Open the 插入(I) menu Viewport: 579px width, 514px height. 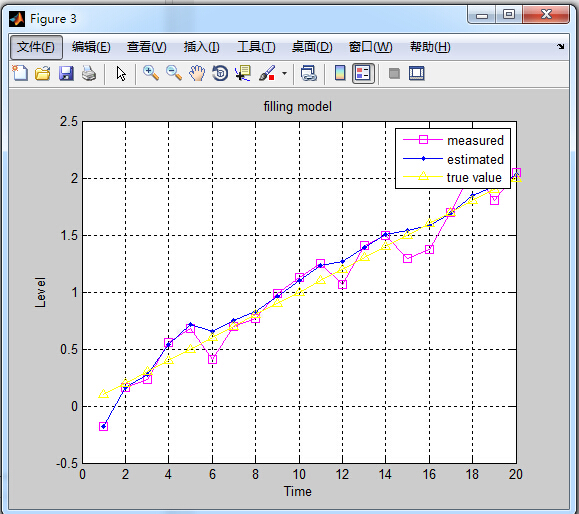[202, 47]
